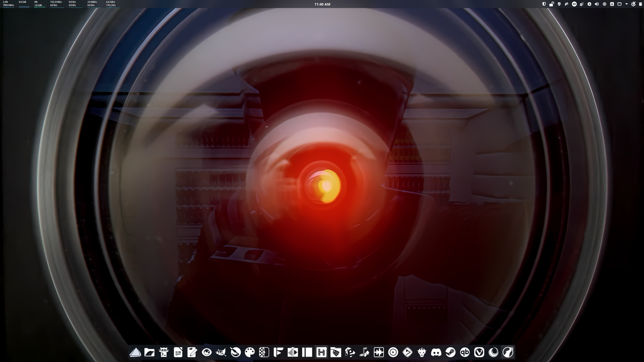Open the clipboard tray icon

pos(582,4)
